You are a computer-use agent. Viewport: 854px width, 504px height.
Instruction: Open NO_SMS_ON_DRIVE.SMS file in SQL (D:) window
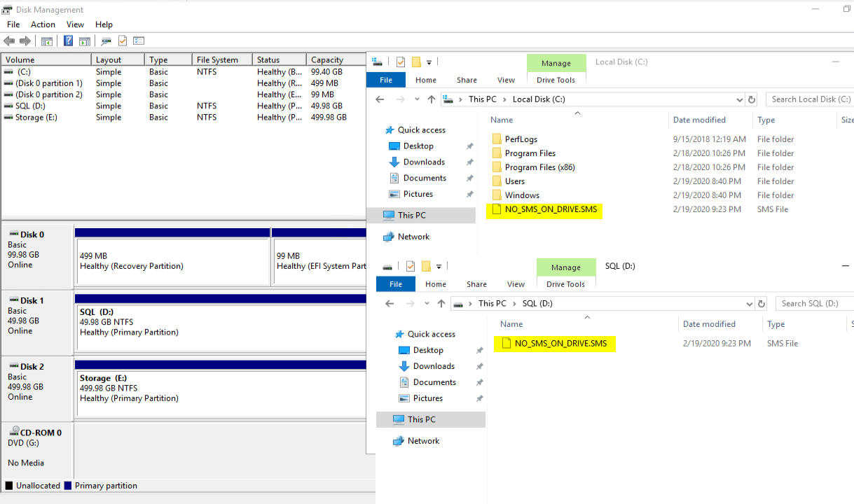tap(560, 344)
